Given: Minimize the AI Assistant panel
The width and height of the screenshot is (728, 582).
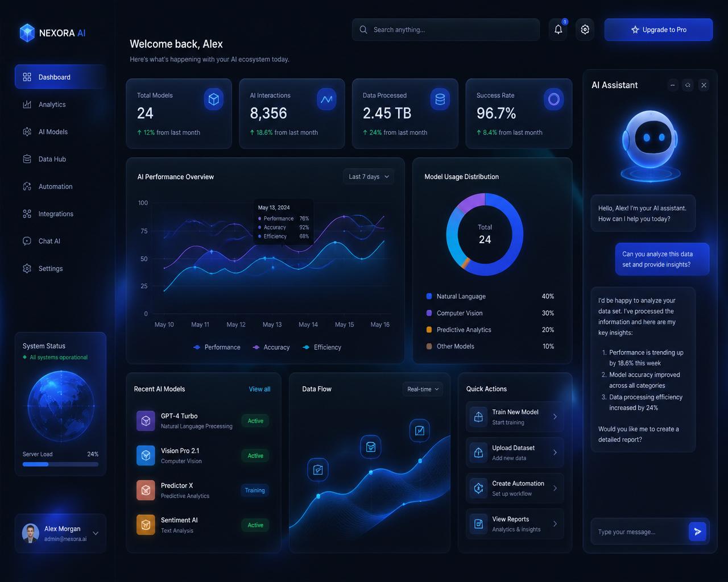Looking at the screenshot, I should (673, 85).
